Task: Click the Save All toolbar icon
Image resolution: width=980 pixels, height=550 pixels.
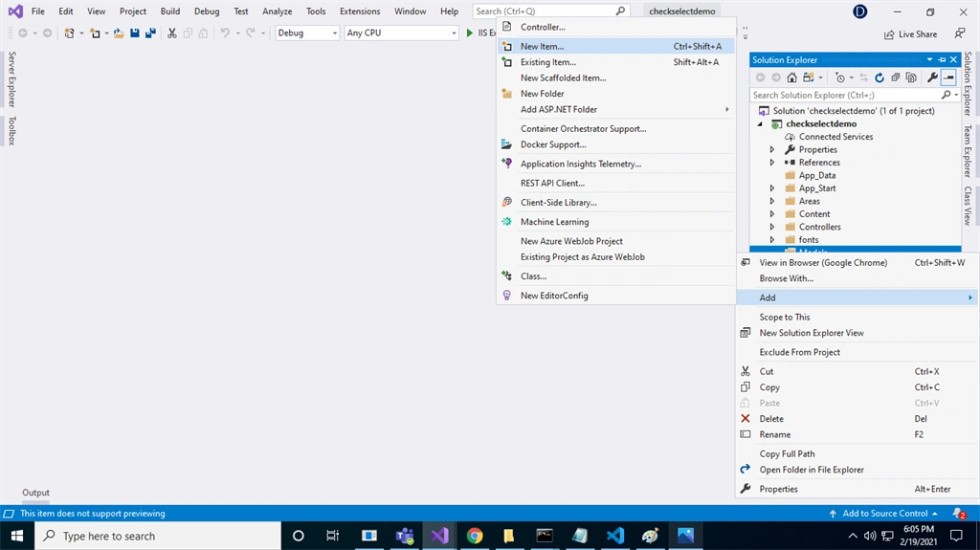Action: pyautogui.click(x=150, y=33)
